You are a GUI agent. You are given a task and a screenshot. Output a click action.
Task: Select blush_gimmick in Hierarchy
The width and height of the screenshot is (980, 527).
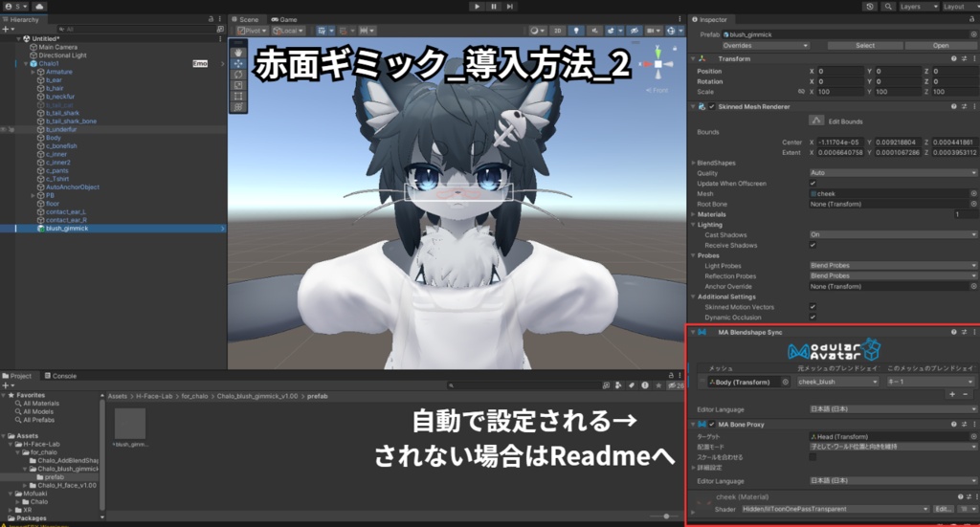click(x=67, y=229)
